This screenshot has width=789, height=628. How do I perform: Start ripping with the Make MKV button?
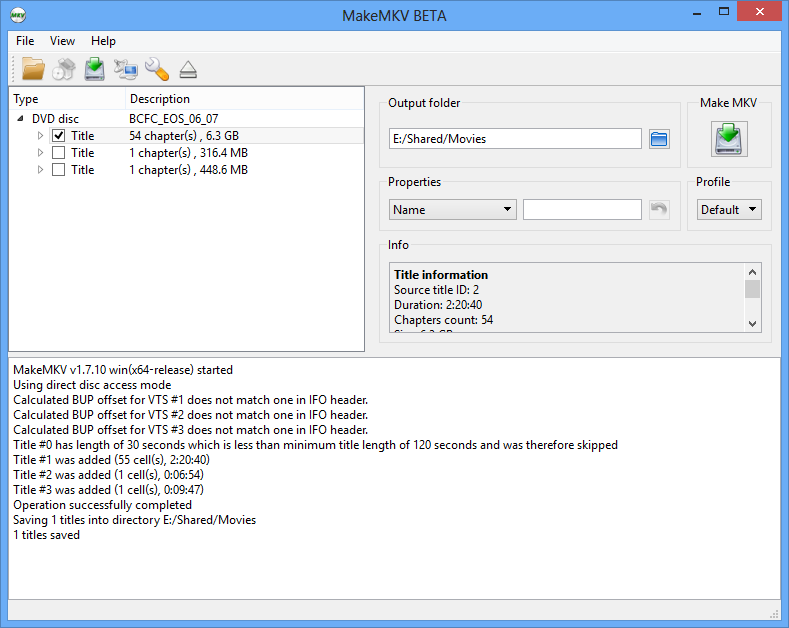(x=729, y=139)
